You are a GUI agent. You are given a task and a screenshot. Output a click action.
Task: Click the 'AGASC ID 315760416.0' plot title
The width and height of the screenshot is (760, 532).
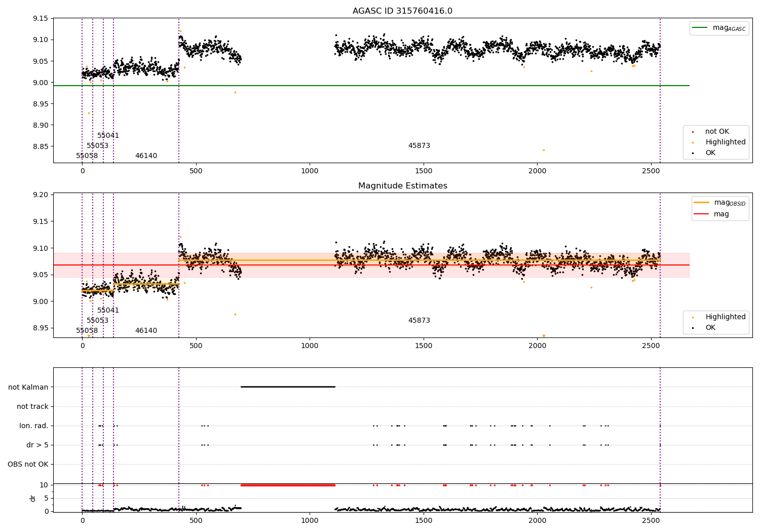pyautogui.click(x=402, y=11)
